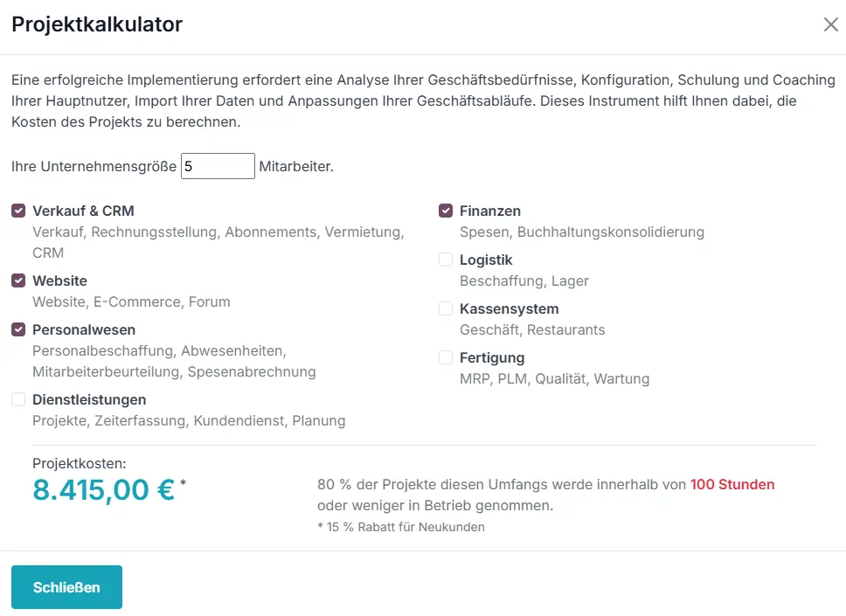Click the Schließen button
Image resolution: width=846 pixels, height=616 pixels.
point(66,586)
